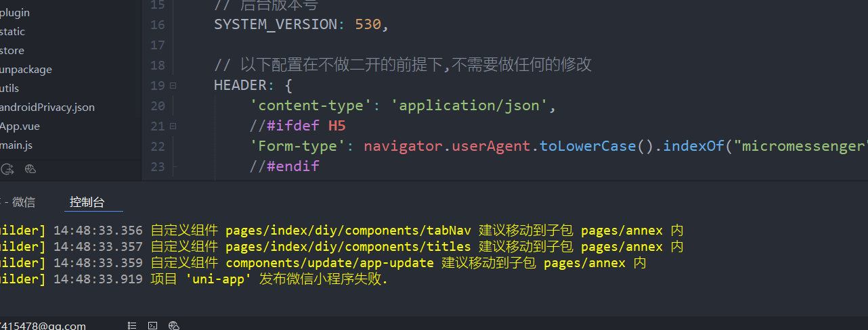Click the qq.com account email in status bar
This screenshot has height=330, width=868.
coord(43,326)
